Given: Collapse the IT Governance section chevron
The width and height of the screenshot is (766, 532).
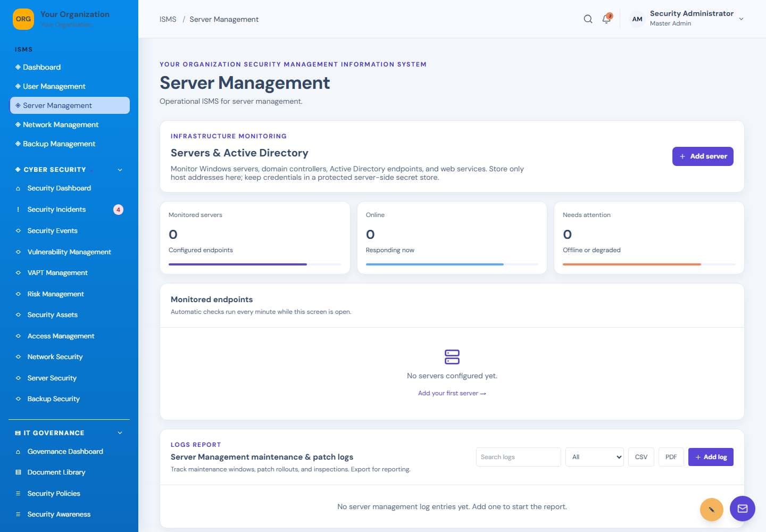Looking at the screenshot, I should [120, 433].
